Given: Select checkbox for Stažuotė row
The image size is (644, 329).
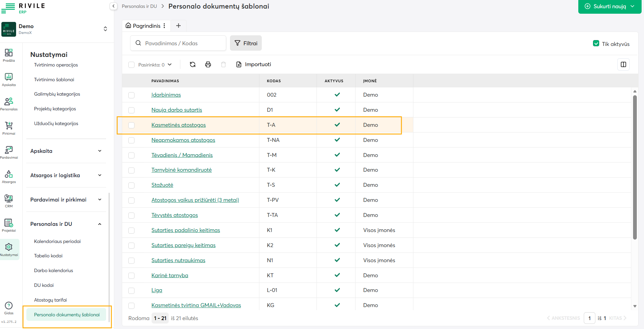Looking at the screenshot, I should 131,185.
